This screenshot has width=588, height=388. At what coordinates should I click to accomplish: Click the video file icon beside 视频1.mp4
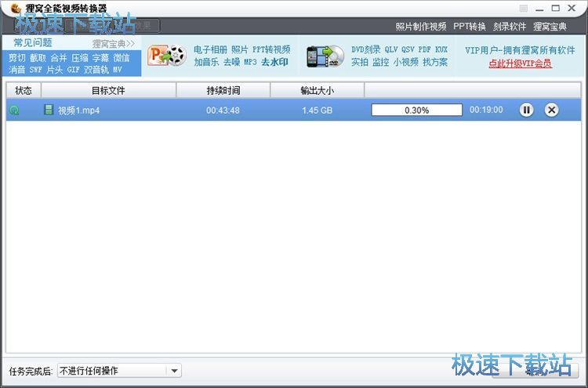coord(49,110)
